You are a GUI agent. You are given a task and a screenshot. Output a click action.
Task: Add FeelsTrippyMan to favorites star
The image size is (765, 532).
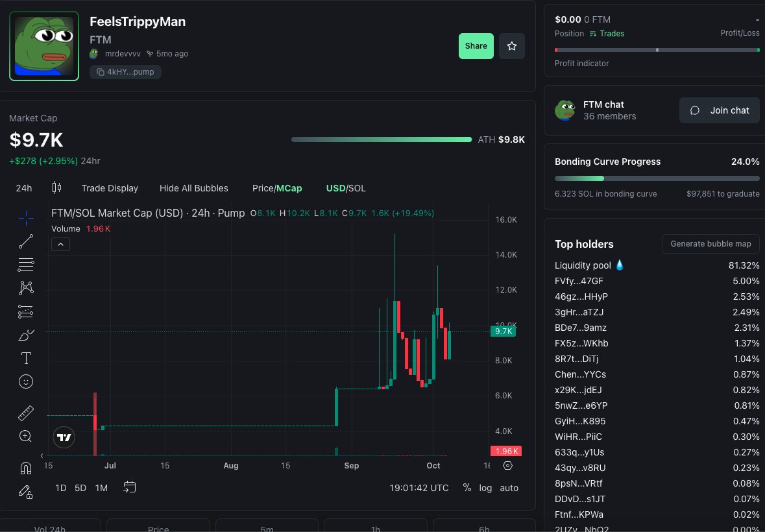coord(512,46)
